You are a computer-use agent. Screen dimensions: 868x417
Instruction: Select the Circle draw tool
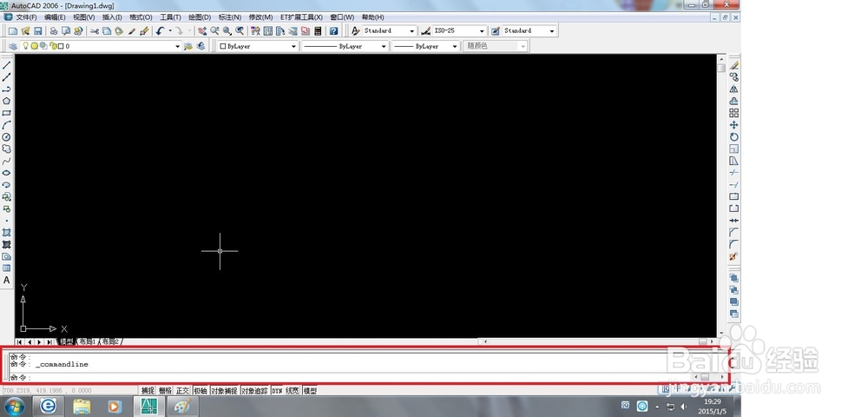click(7, 136)
